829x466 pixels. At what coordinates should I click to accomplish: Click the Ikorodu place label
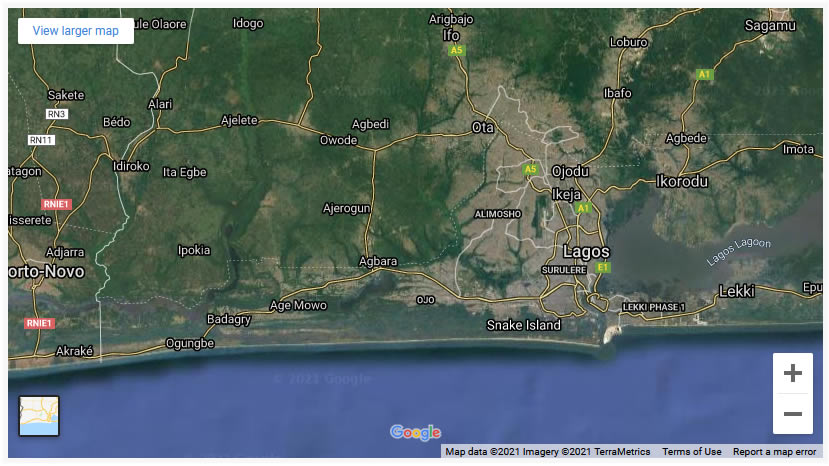click(681, 182)
